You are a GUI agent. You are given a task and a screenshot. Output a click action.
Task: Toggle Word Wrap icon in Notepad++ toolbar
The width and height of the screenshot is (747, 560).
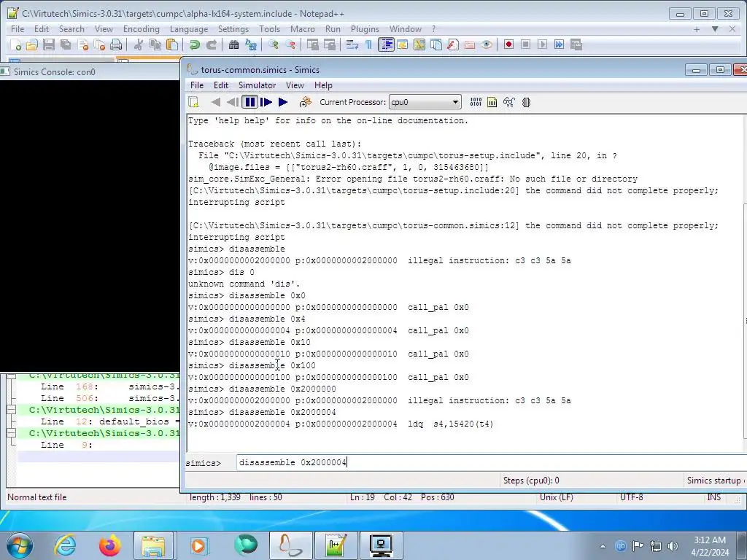coord(352,44)
